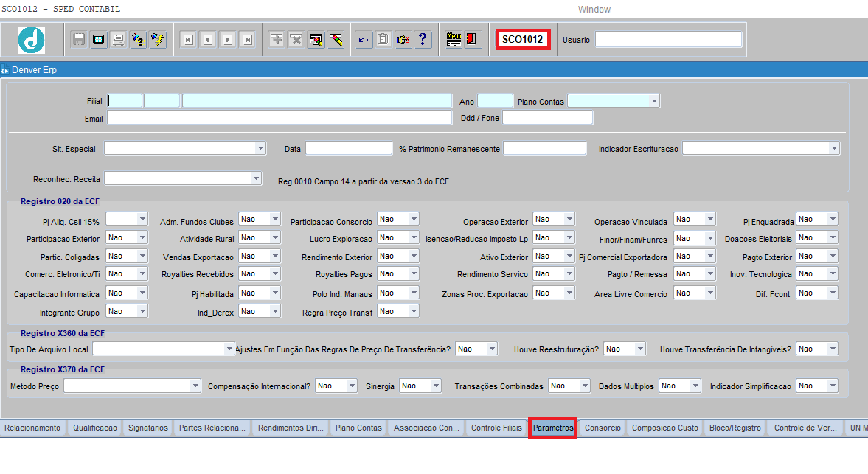Click the Email input field
This screenshot has height=474, width=868.
(279, 118)
